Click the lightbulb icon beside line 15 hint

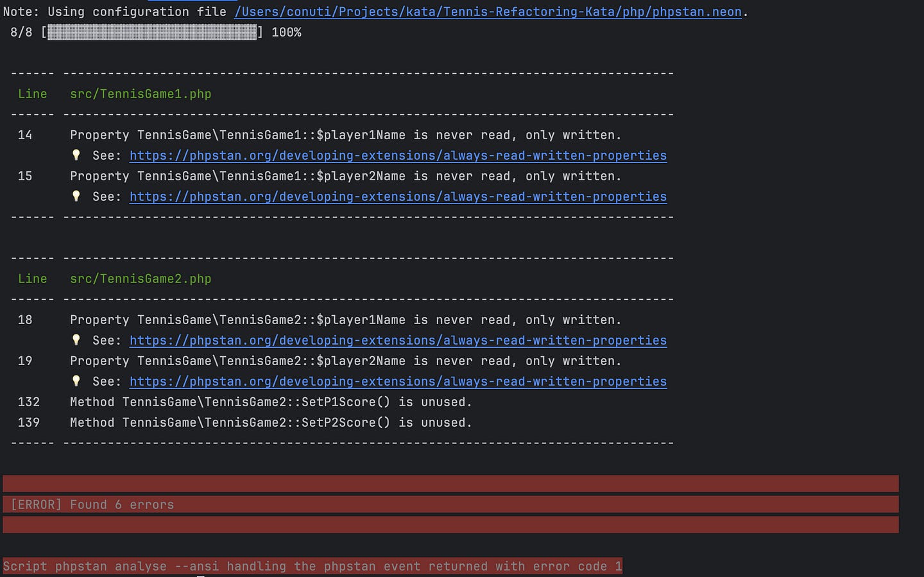pos(76,196)
